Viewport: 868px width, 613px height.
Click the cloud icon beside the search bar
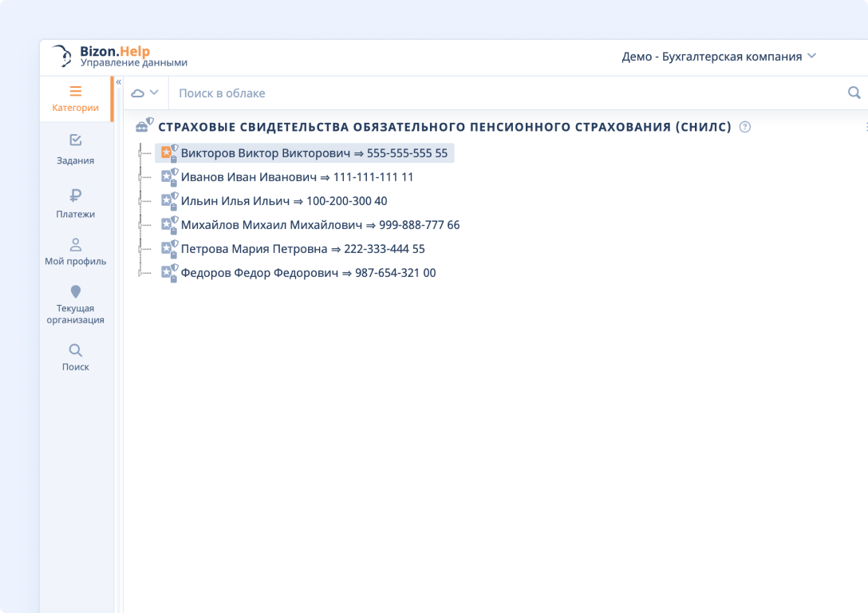[139, 93]
